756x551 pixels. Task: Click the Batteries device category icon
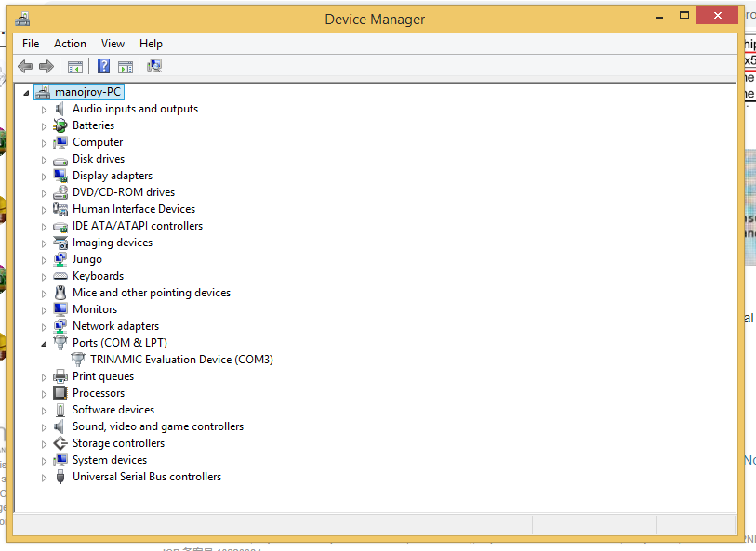pos(60,125)
